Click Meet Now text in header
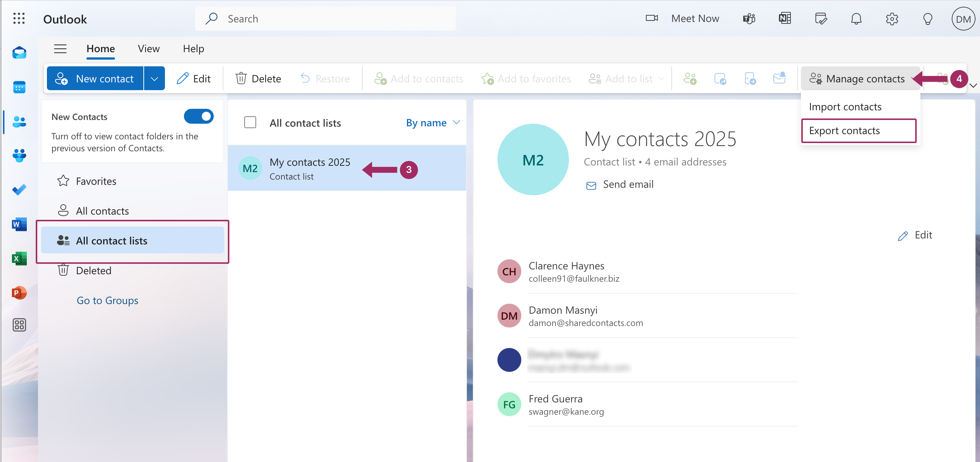The image size is (980, 462). [x=695, y=19]
